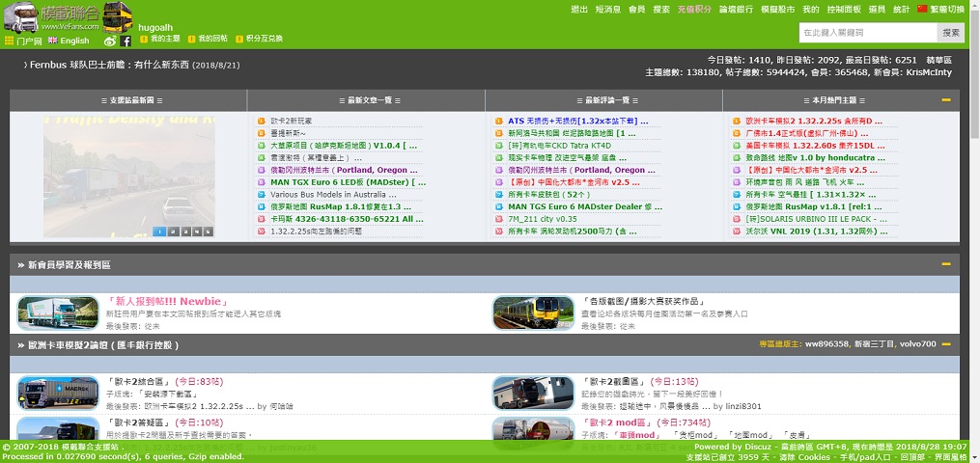Select slideshow page 1 indicator
The image size is (980, 463).
tap(159, 231)
